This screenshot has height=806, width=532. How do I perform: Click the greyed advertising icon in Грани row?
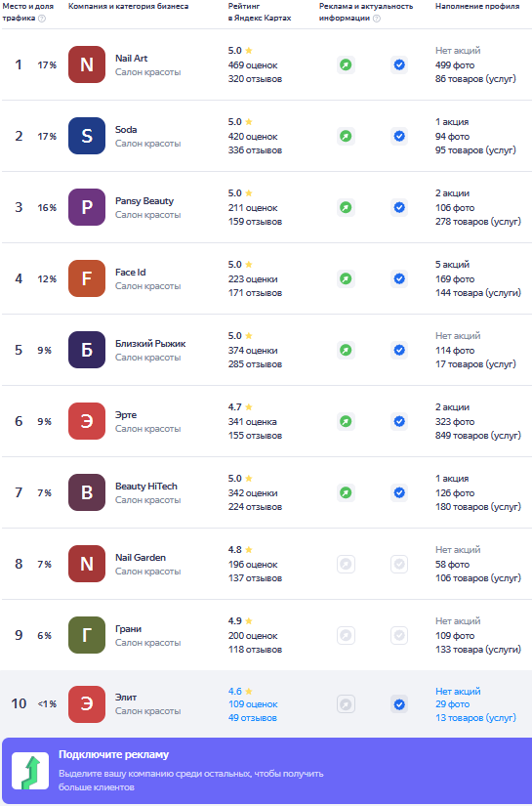coord(347,636)
